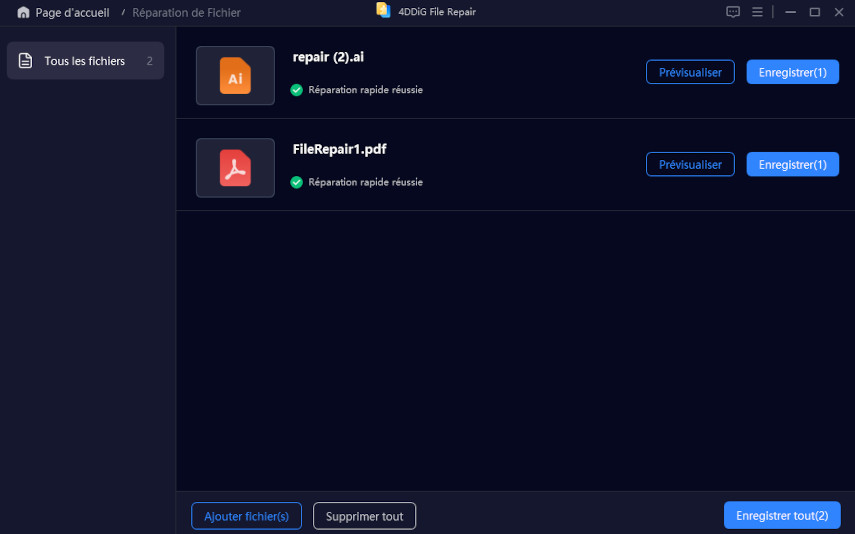Open the hamburger menu in title bar
The height and width of the screenshot is (534, 855).
click(757, 12)
